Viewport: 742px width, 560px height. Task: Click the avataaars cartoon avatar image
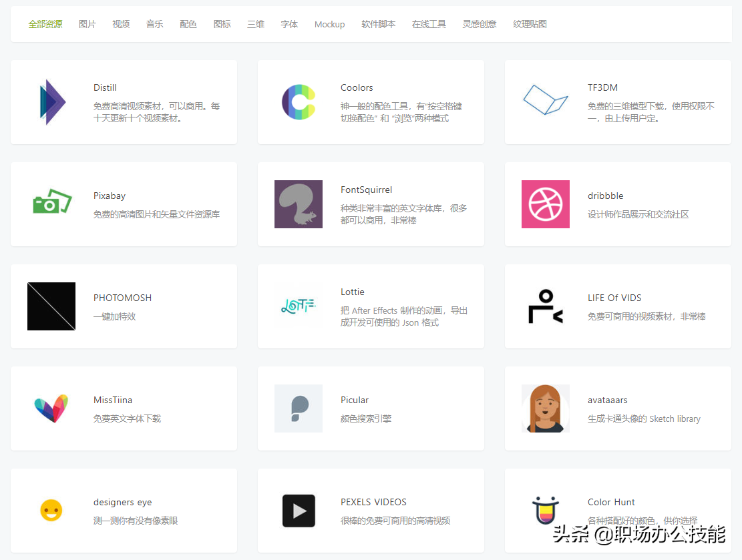(x=546, y=408)
